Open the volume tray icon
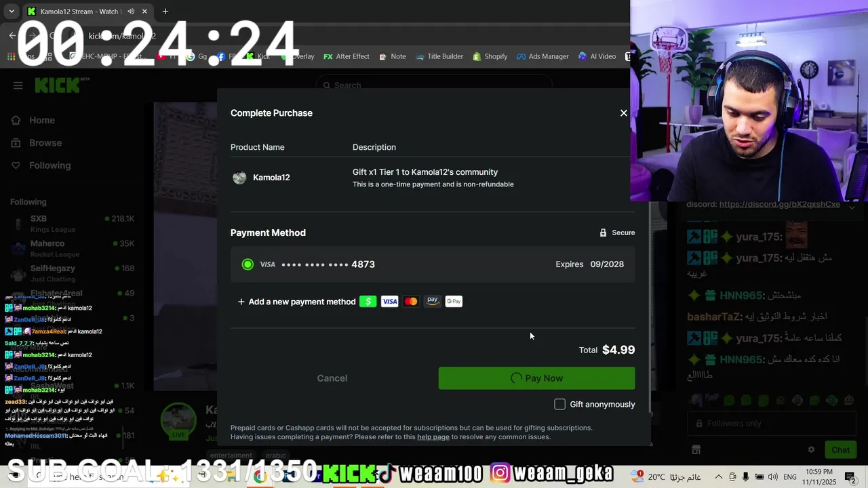The image size is (868, 488). tap(772, 477)
